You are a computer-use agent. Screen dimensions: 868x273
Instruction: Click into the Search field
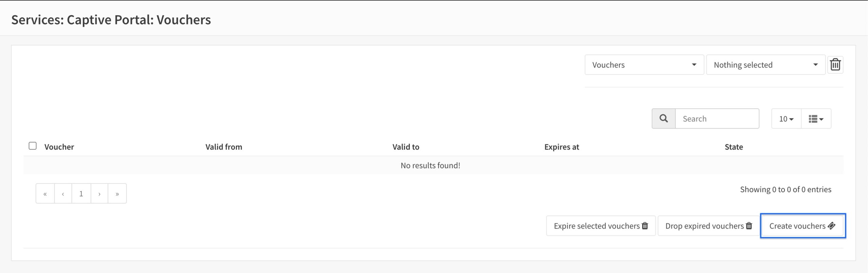[x=717, y=119]
